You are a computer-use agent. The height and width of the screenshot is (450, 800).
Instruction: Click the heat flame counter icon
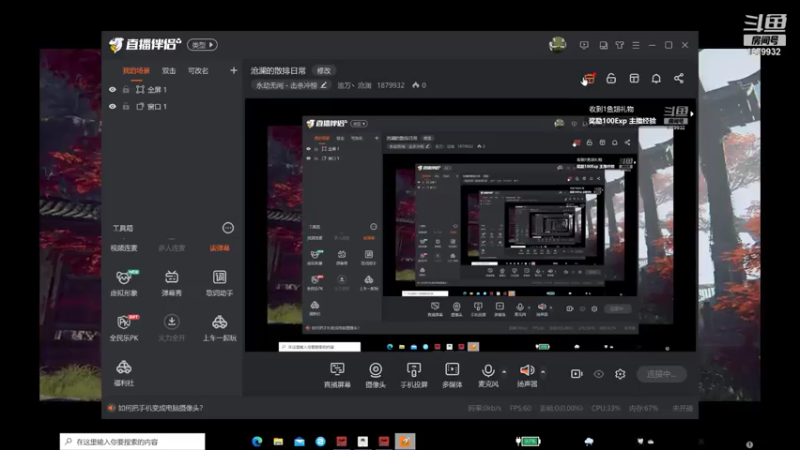(416, 85)
